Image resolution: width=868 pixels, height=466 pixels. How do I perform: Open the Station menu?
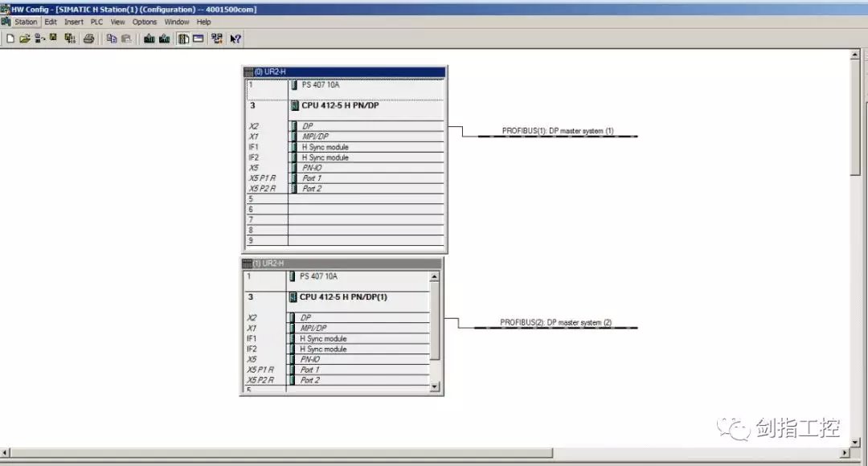[26, 22]
